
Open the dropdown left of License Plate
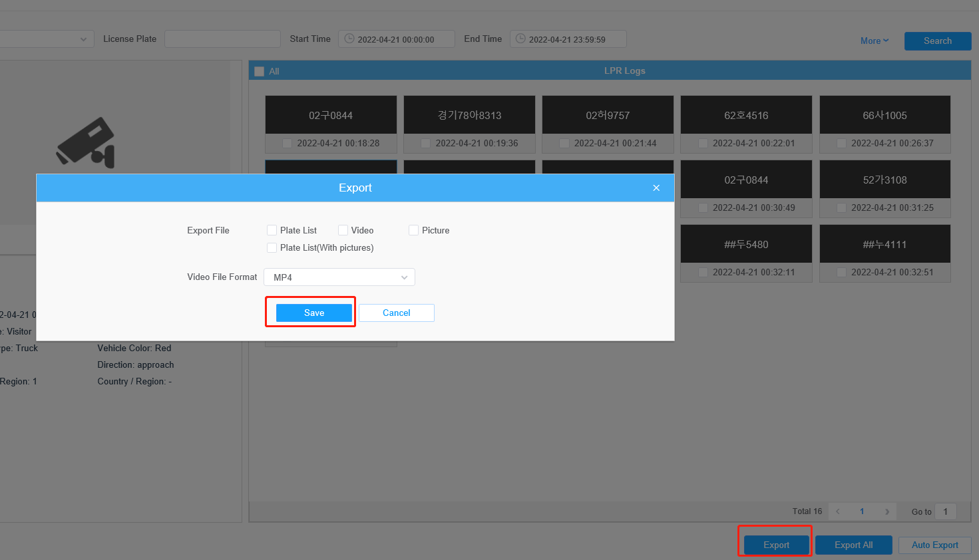45,39
